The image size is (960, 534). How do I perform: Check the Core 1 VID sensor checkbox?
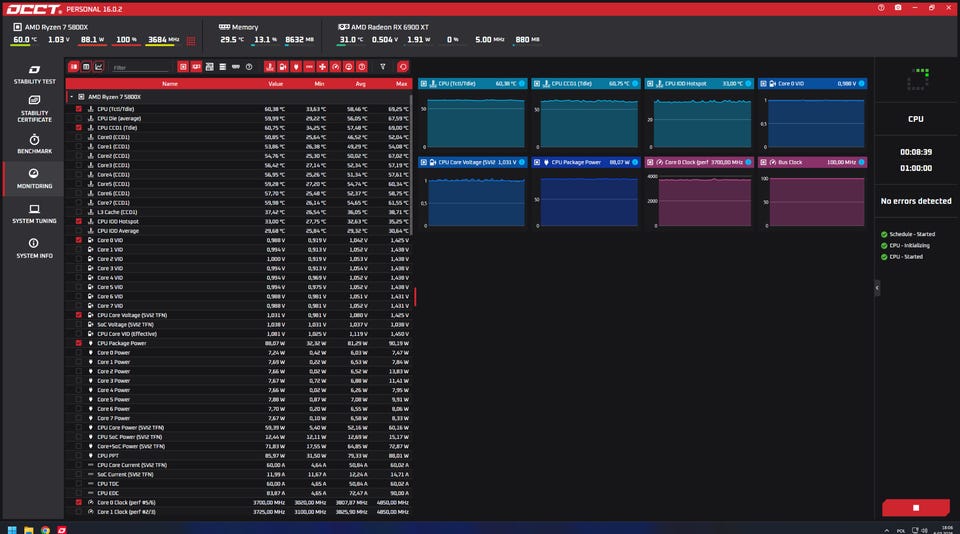pyautogui.click(x=78, y=250)
